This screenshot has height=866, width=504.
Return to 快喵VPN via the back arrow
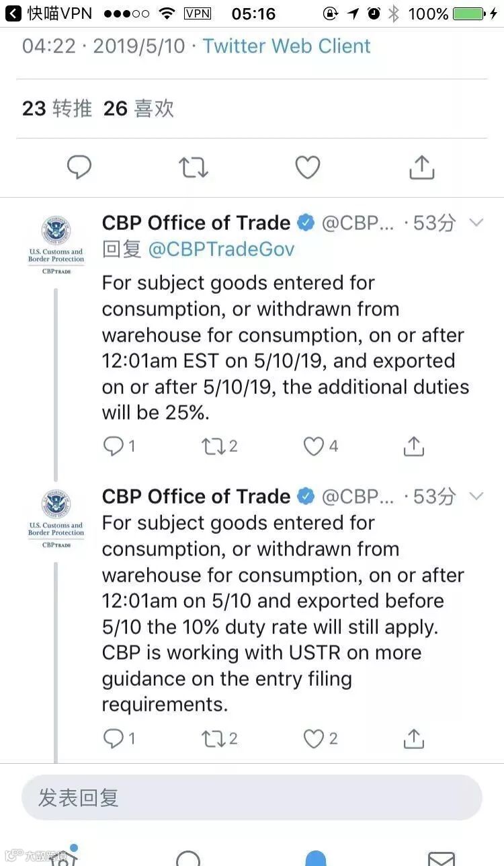tap(13, 13)
